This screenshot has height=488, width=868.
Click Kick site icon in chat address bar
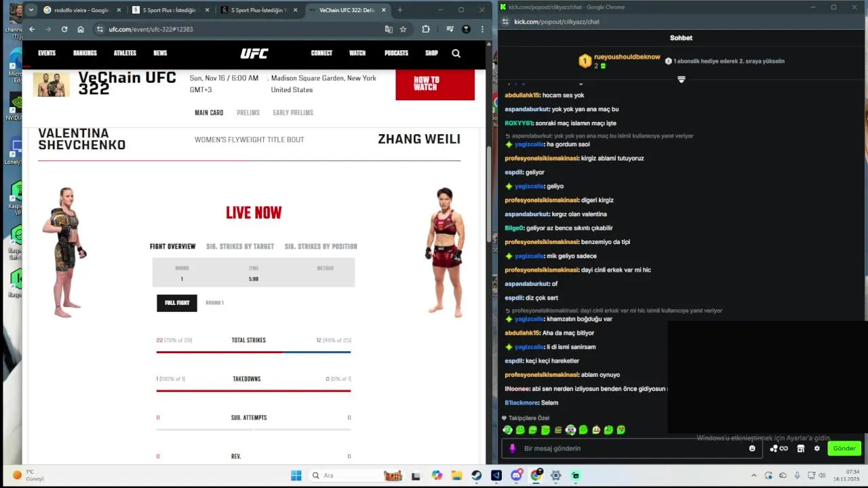tap(505, 22)
